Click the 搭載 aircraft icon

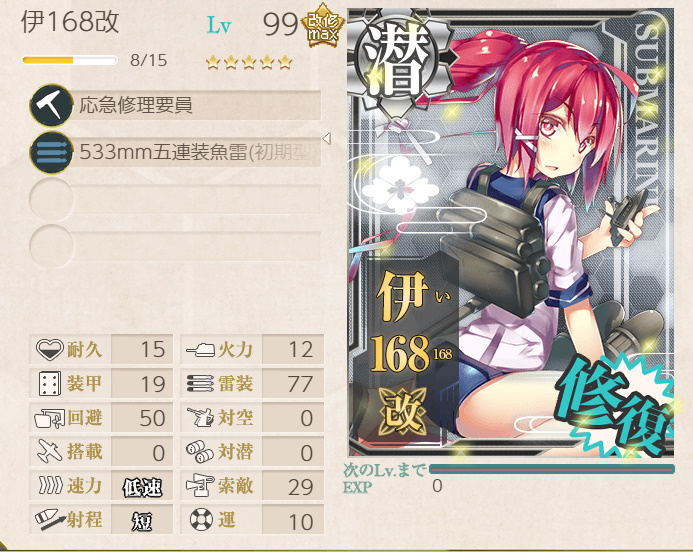[50, 452]
